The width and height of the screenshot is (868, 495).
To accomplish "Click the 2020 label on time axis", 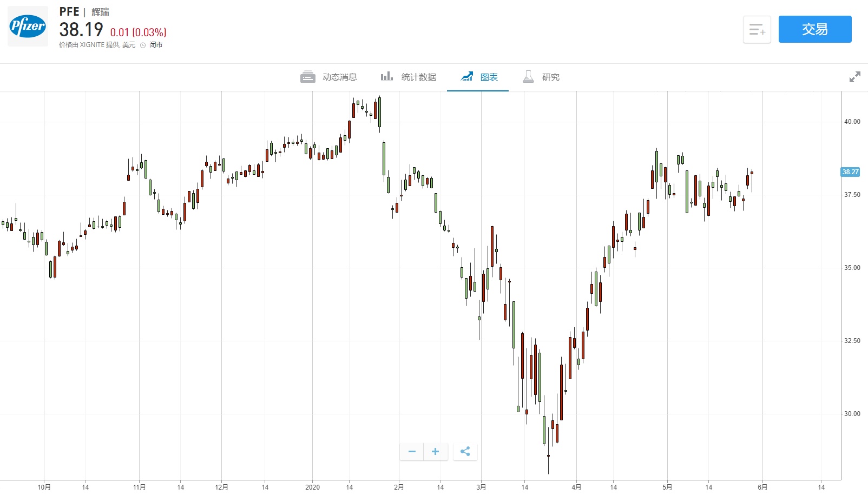I will (x=312, y=487).
